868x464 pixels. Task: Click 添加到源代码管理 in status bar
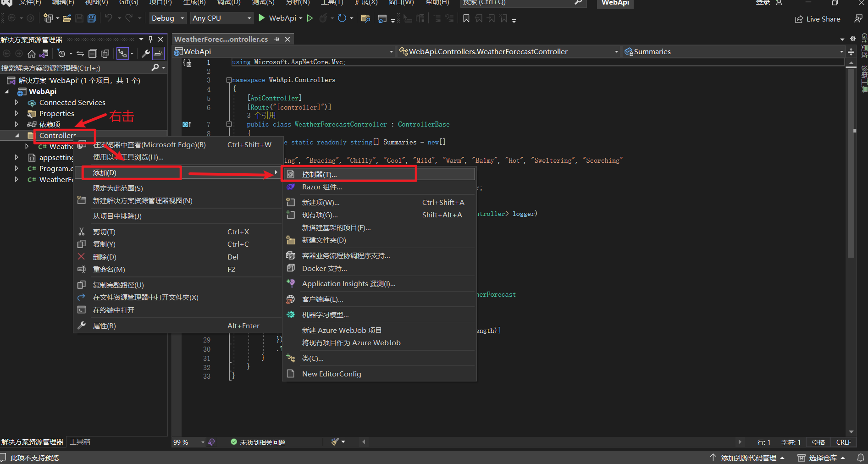(x=747, y=458)
